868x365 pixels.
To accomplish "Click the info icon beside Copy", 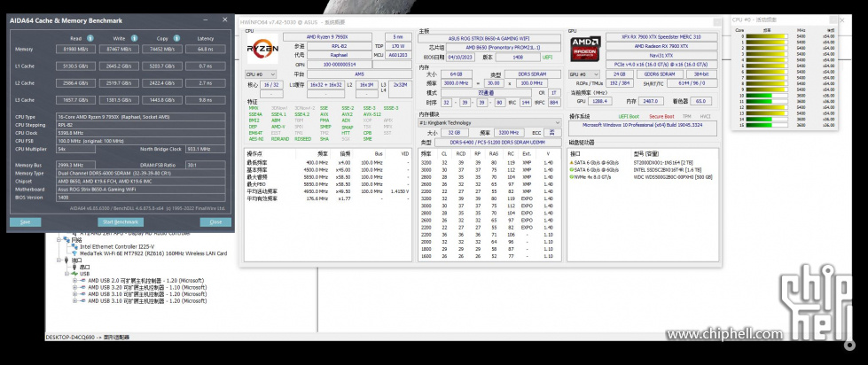I will click(176, 39).
